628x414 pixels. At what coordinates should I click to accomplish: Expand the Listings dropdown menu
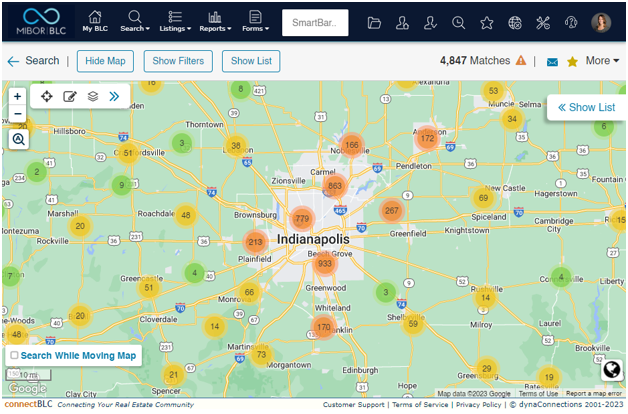[x=175, y=22]
